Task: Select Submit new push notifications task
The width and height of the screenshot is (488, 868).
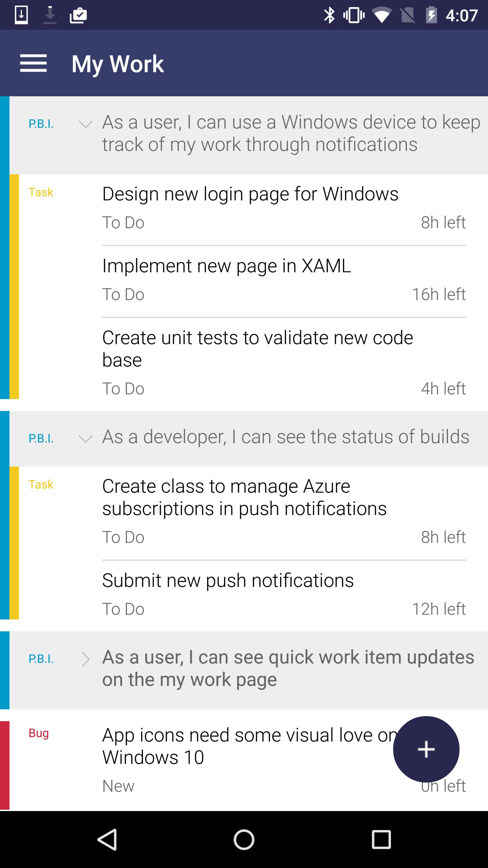Action: [228, 580]
